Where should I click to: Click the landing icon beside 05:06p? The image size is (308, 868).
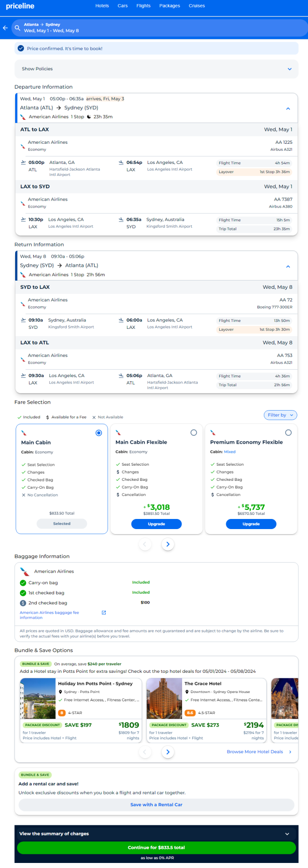point(121,375)
